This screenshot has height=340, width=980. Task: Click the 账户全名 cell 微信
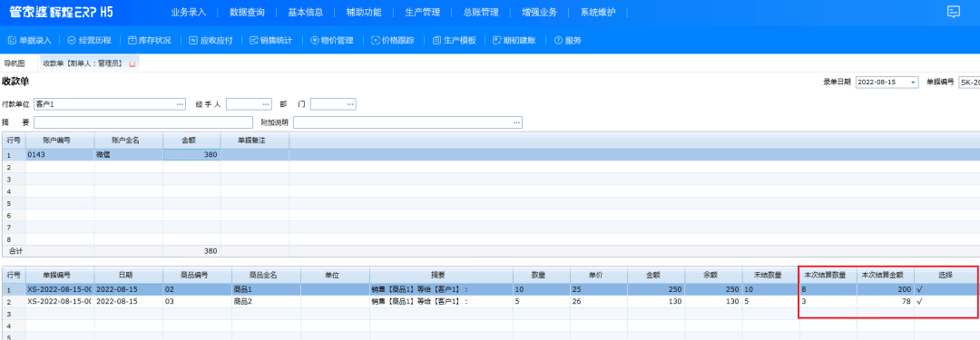(x=129, y=154)
